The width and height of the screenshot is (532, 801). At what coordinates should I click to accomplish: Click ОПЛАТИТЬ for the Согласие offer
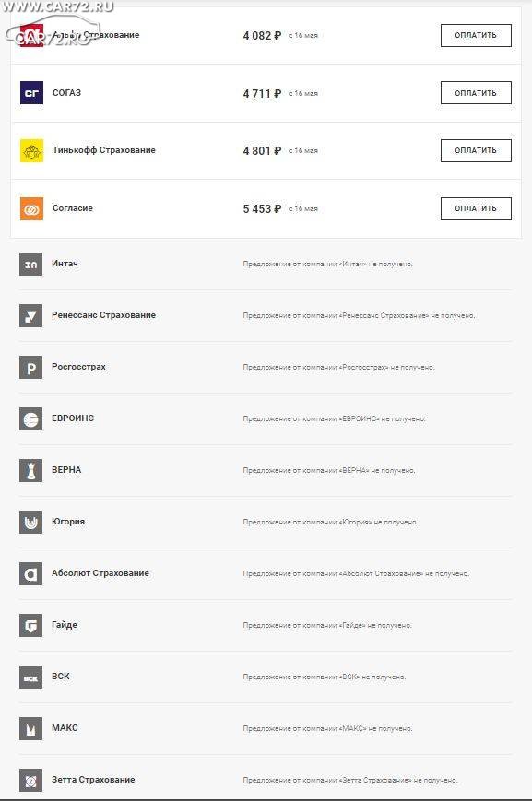(x=476, y=208)
